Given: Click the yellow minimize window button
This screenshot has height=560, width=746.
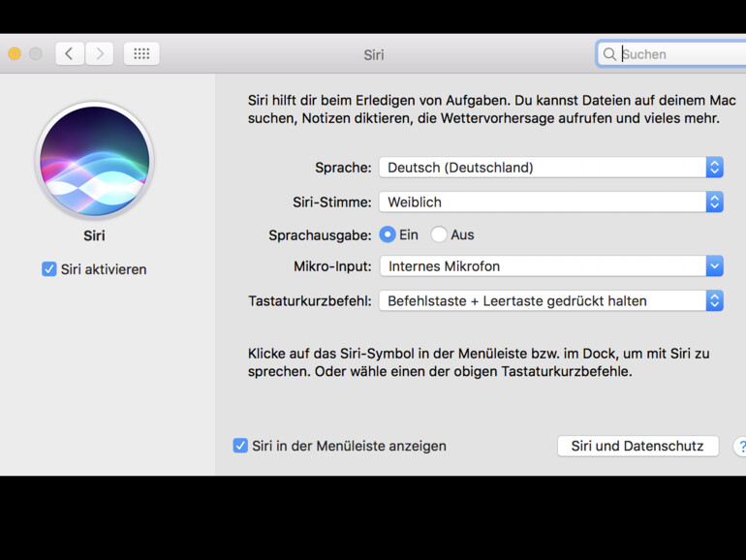Looking at the screenshot, I should (x=15, y=54).
